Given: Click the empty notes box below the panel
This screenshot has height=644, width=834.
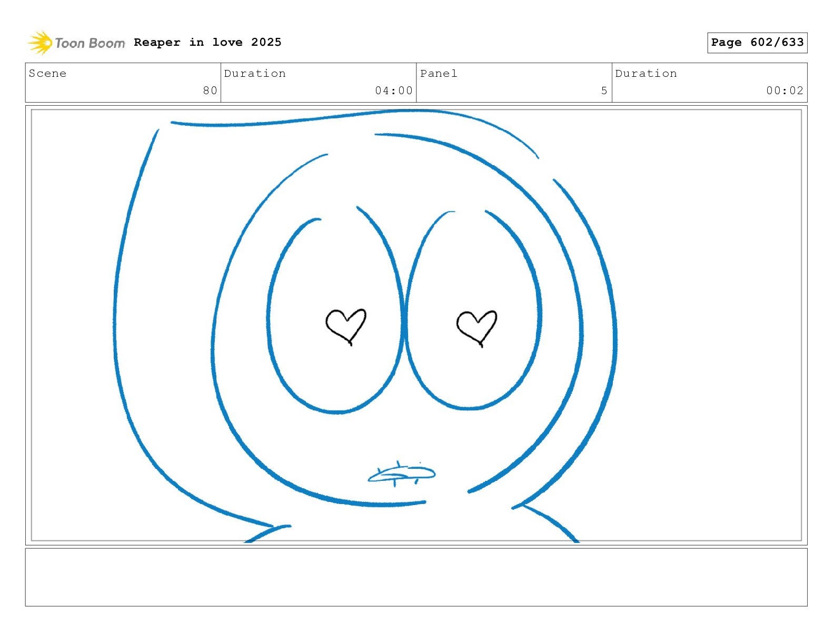Looking at the screenshot, I should coord(416,577).
